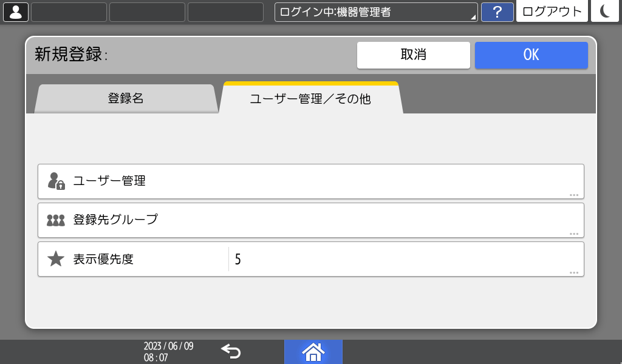Select the ユーザー管理／その他 tab
622x364 pixels.
pyautogui.click(x=310, y=97)
